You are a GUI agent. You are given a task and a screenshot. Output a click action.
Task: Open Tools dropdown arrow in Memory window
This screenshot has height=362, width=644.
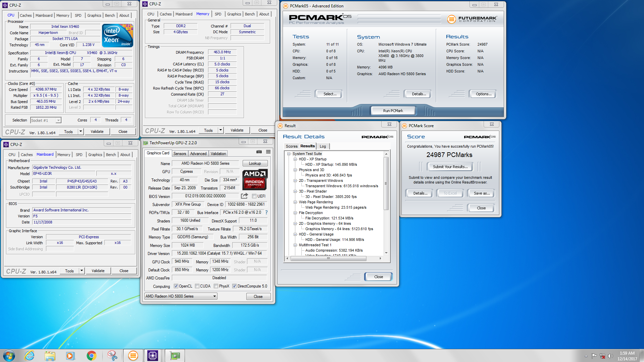tap(220, 130)
